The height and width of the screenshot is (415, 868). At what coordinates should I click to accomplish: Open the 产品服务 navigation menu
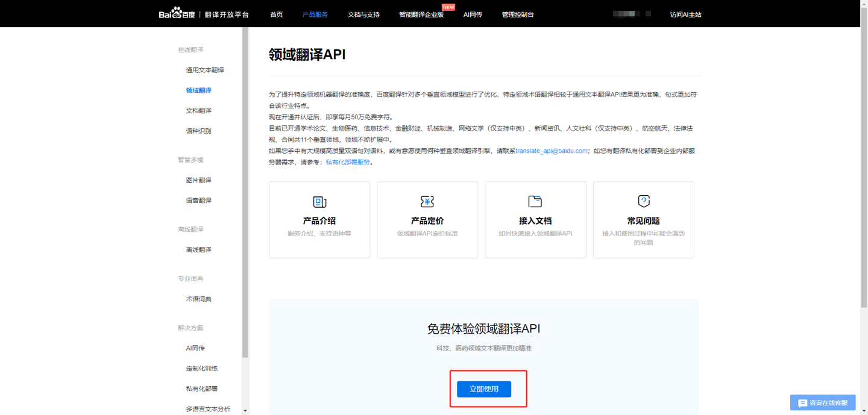[315, 14]
